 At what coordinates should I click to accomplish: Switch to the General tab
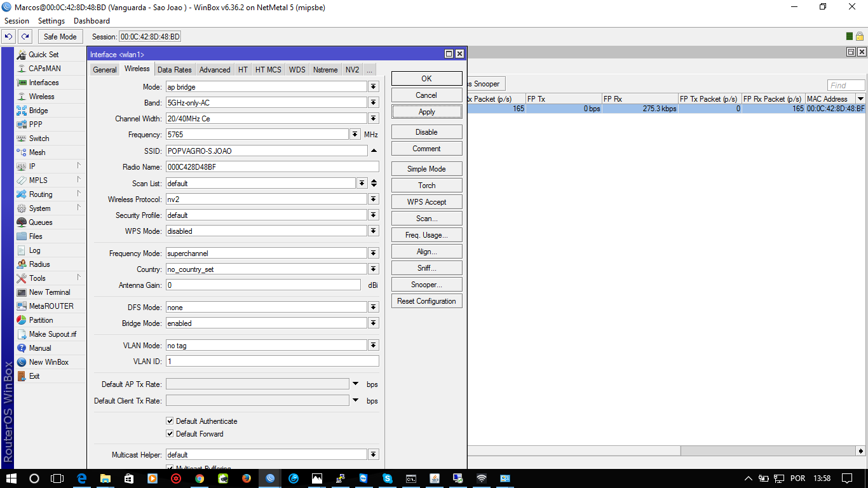pos(105,70)
